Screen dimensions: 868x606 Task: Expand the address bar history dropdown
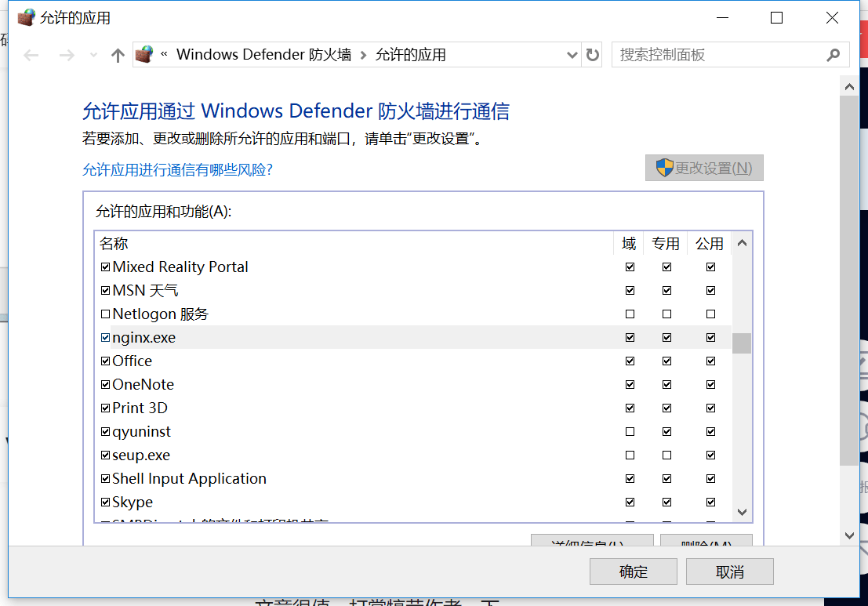click(572, 55)
